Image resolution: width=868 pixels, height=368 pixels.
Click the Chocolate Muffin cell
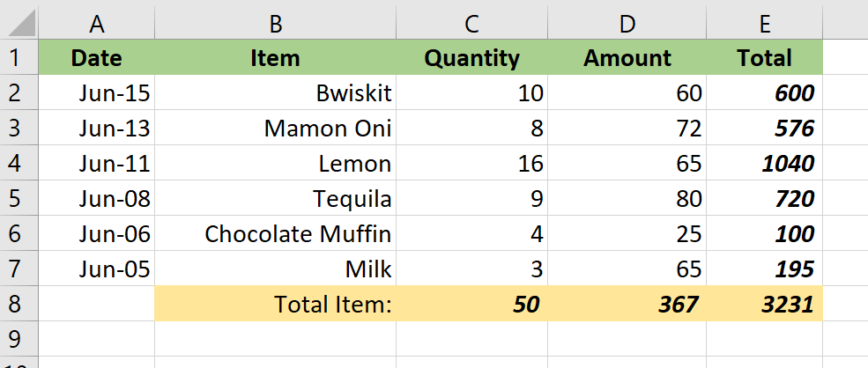pos(275,234)
